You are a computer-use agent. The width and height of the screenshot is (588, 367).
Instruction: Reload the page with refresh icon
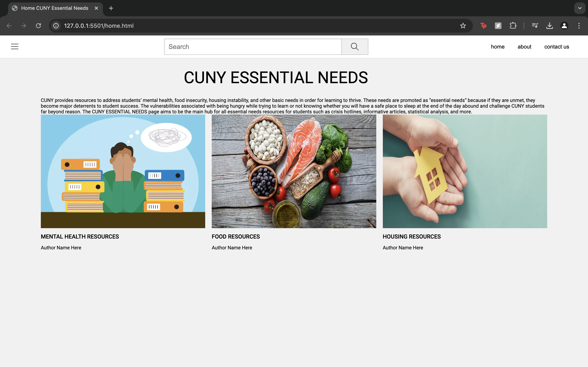[x=38, y=26]
